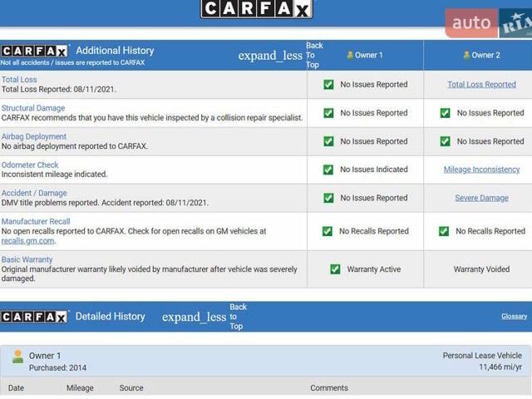Click the Owner 1 avatar in Detailed History
Image resolution: width=532 pixels, height=399 pixels.
click(x=17, y=357)
